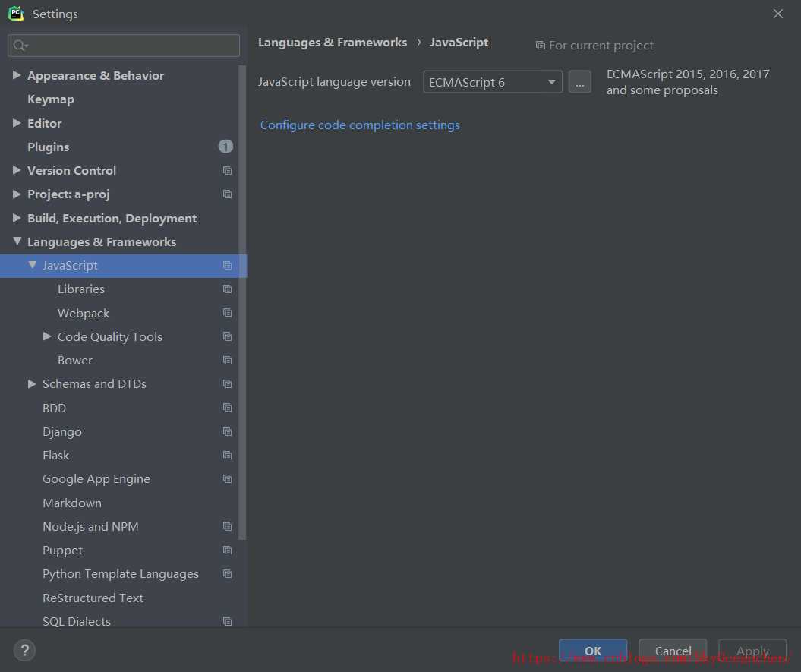Click project-level icon beside Project: a-proj
The height and width of the screenshot is (672, 801).
(227, 194)
